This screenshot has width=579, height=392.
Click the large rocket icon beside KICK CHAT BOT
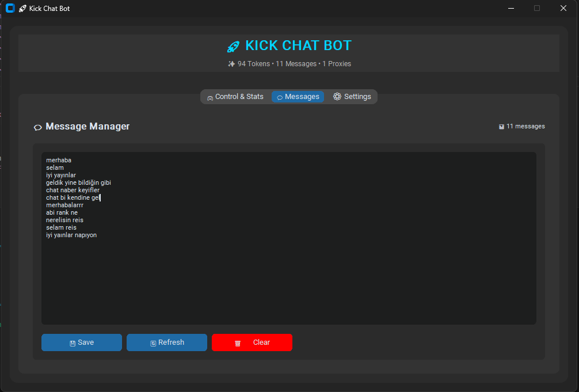[x=233, y=47]
